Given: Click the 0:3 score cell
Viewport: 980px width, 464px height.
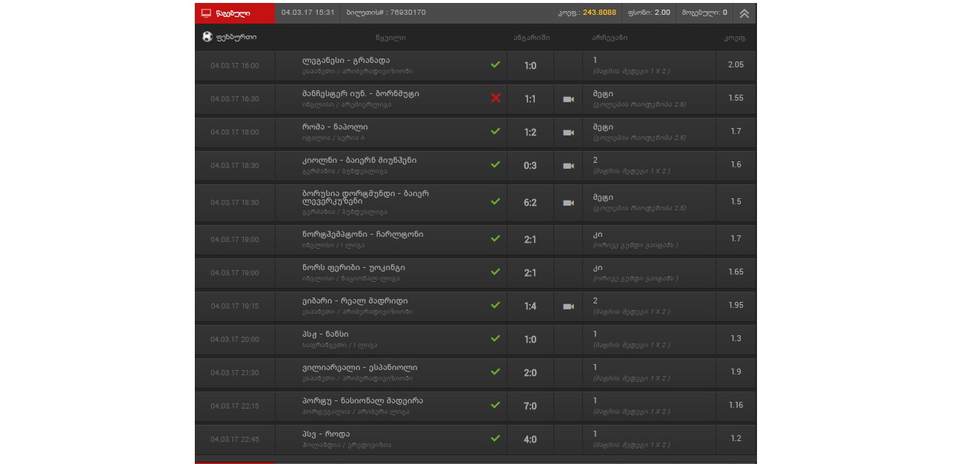Looking at the screenshot, I should (530, 166).
